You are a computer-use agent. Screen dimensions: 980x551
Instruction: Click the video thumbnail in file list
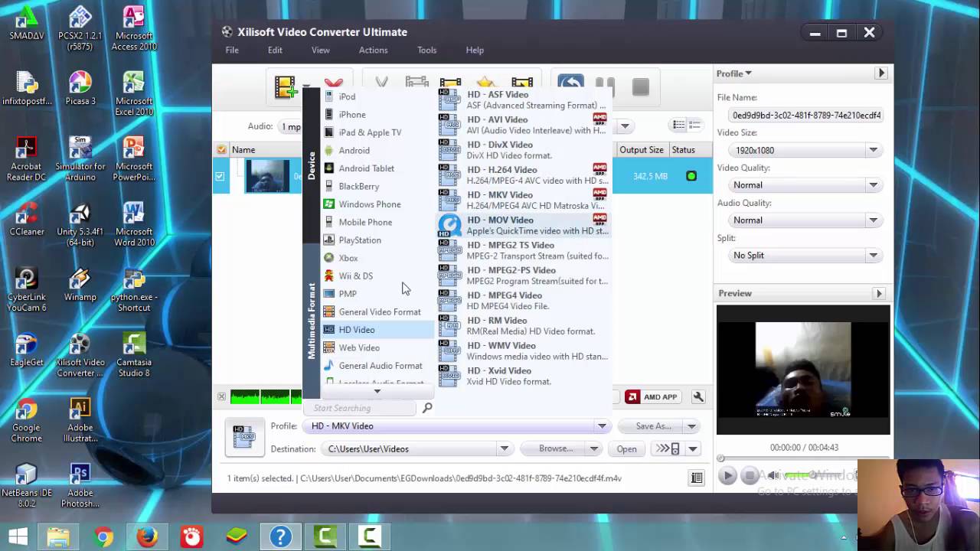tap(268, 176)
